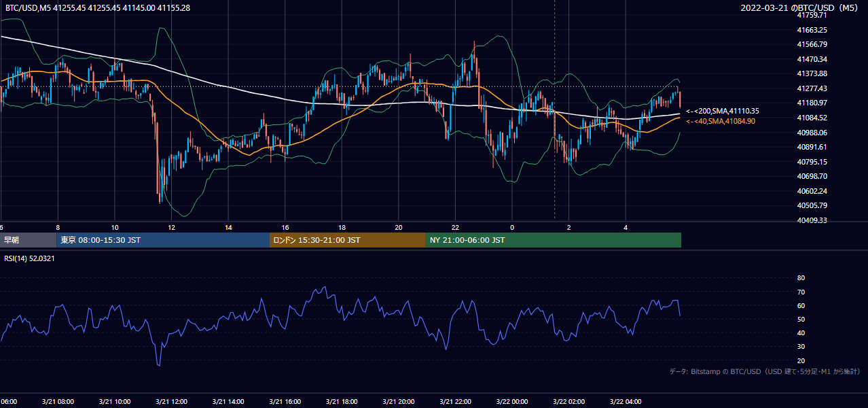Viewport: 868px width, 408px height.
Task: Click the RSI axis value 80
Action: point(801,278)
